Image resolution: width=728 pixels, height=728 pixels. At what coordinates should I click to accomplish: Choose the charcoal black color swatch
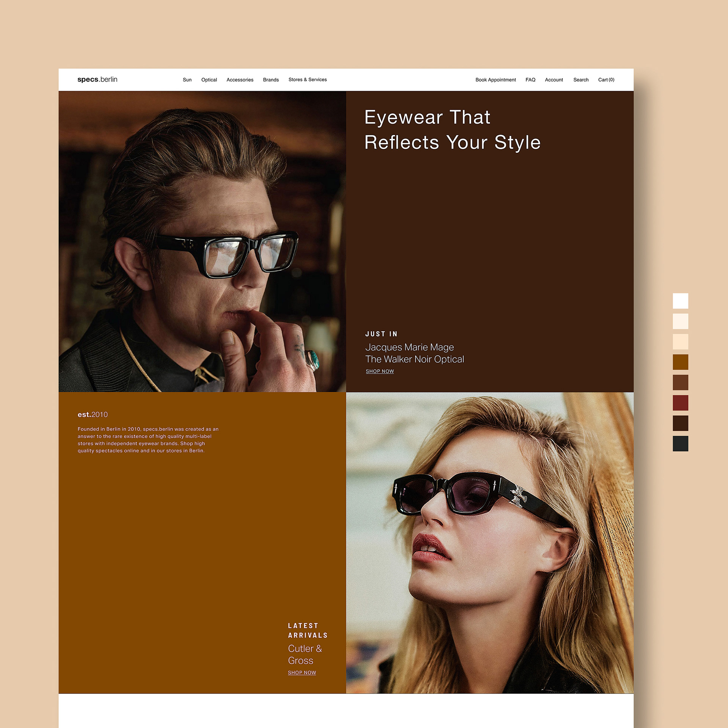coord(680,444)
